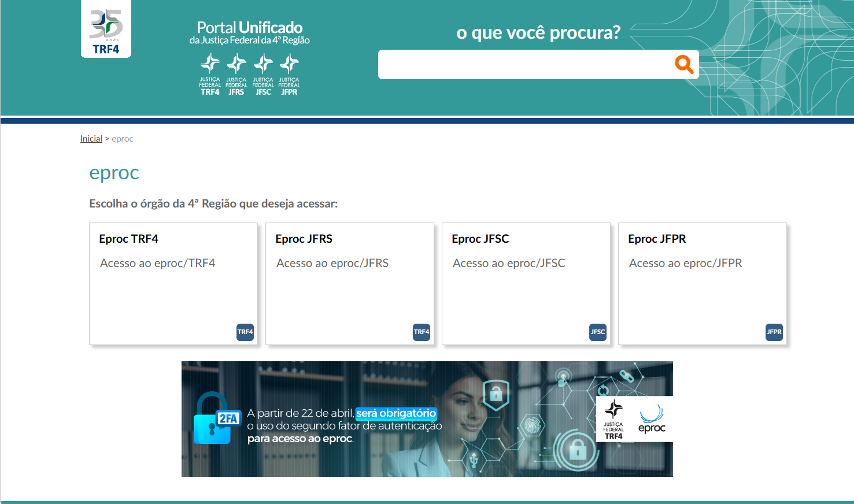Open the Justiça Federal JFPR header icon

click(x=289, y=75)
